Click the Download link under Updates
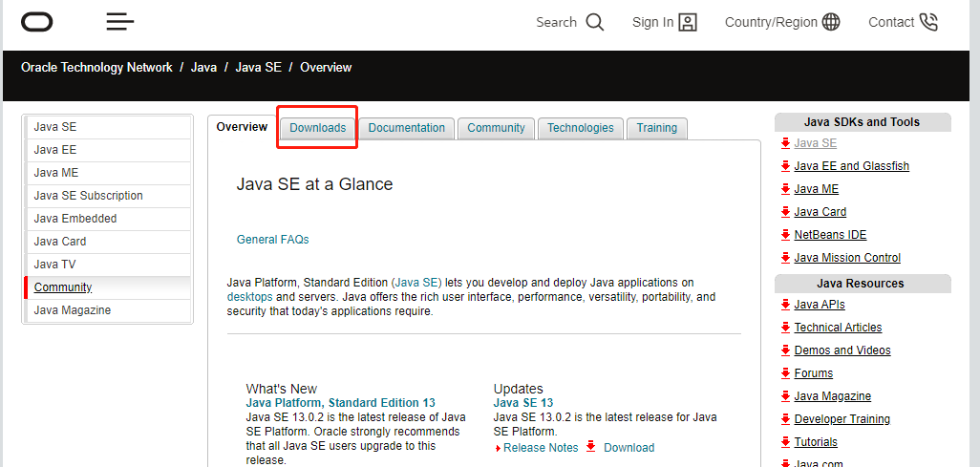The height and width of the screenshot is (467, 980). [x=628, y=448]
